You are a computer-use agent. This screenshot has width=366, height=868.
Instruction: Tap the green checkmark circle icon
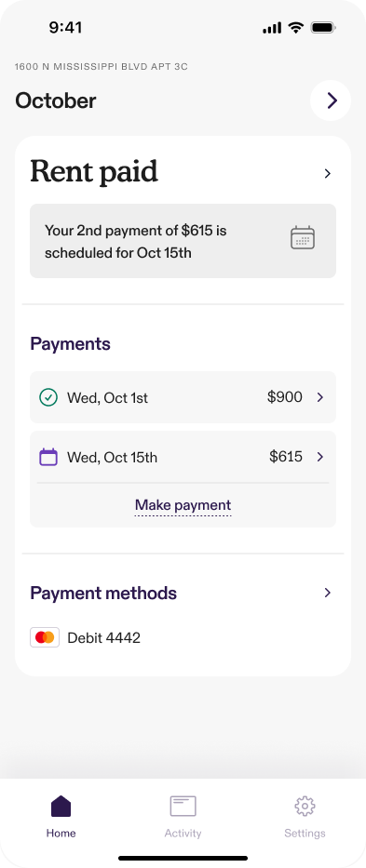[48, 397]
